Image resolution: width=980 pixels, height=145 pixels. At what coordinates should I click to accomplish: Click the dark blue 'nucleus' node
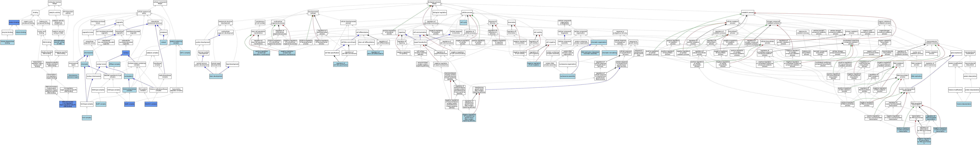pyautogui.click(x=126, y=53)
